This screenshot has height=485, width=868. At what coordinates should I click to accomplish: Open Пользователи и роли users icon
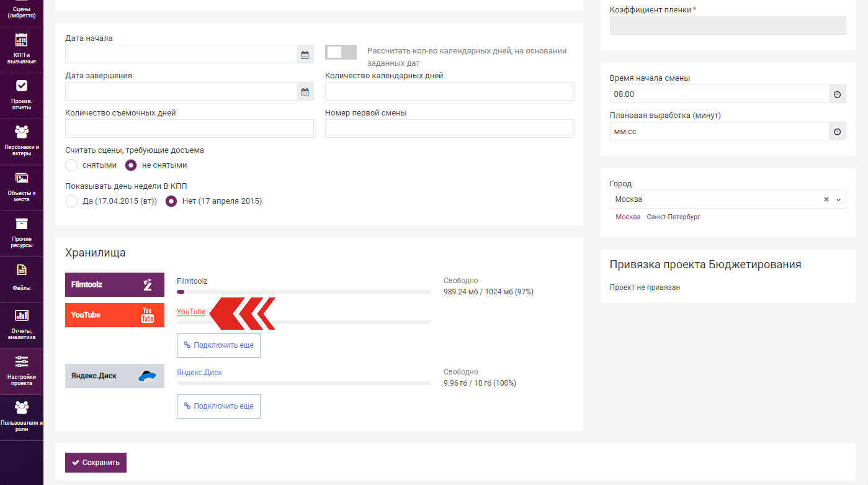point(22,407)
